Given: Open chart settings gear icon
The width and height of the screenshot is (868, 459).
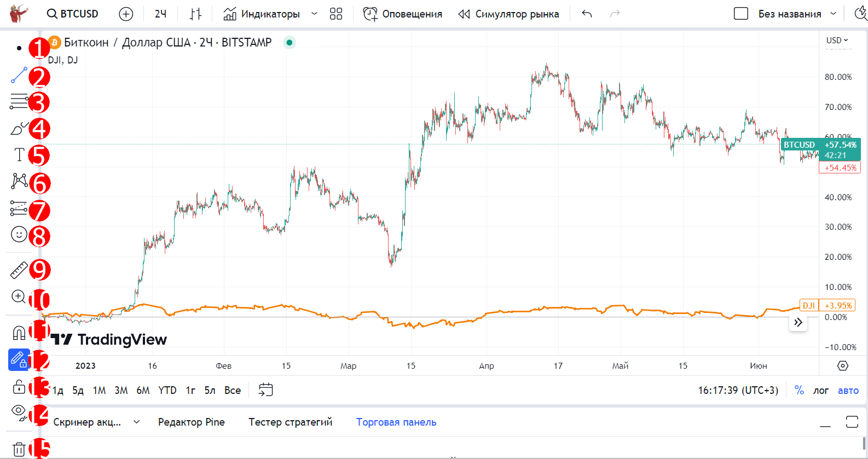Looking at the screenshot, I should (x=843, y=365).
